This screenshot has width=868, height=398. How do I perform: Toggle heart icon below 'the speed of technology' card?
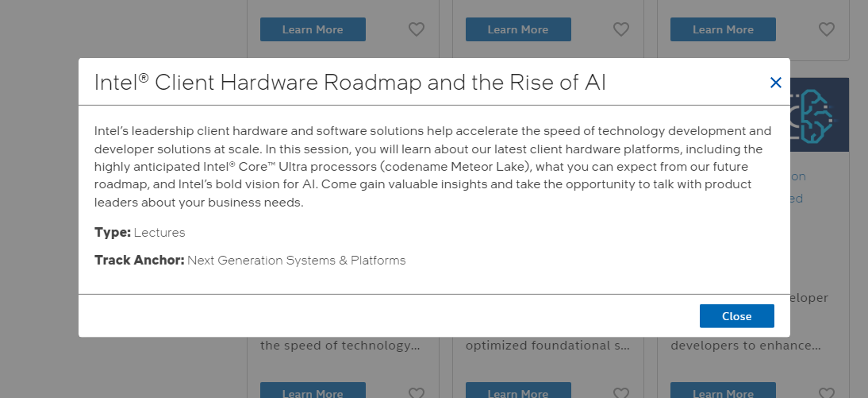pyautogui.click(x=417, y=393)
